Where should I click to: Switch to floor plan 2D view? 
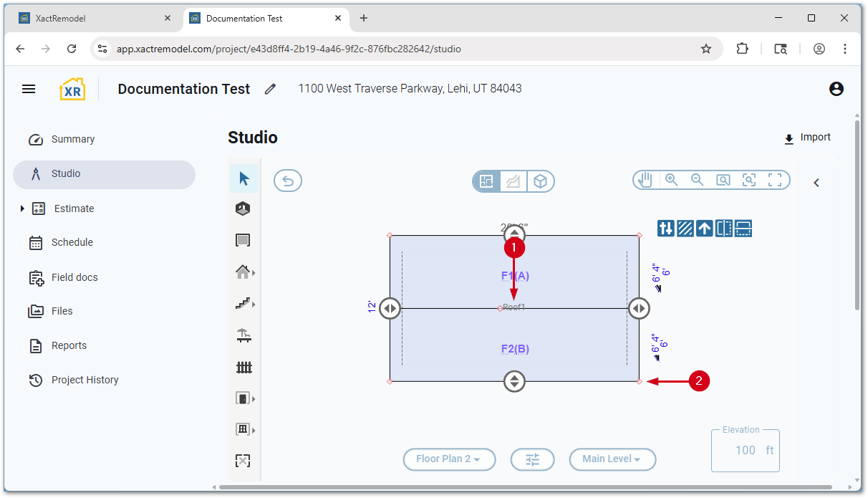click(x=486, y=181)
